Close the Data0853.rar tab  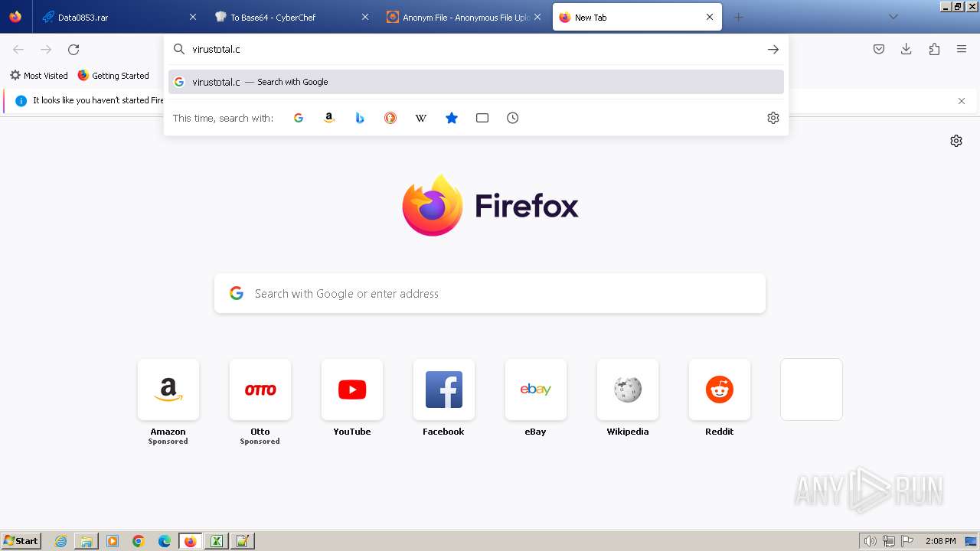coord(192,17)
